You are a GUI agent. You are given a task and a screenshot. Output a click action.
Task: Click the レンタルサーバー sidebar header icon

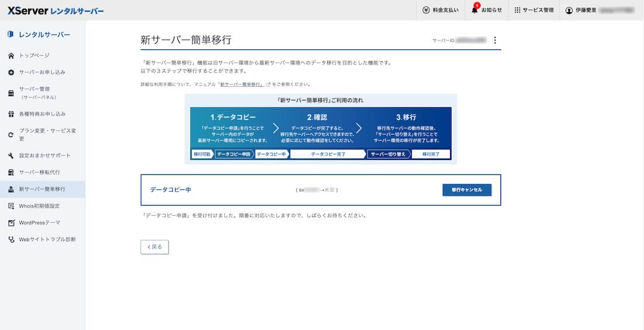point(11,35)
